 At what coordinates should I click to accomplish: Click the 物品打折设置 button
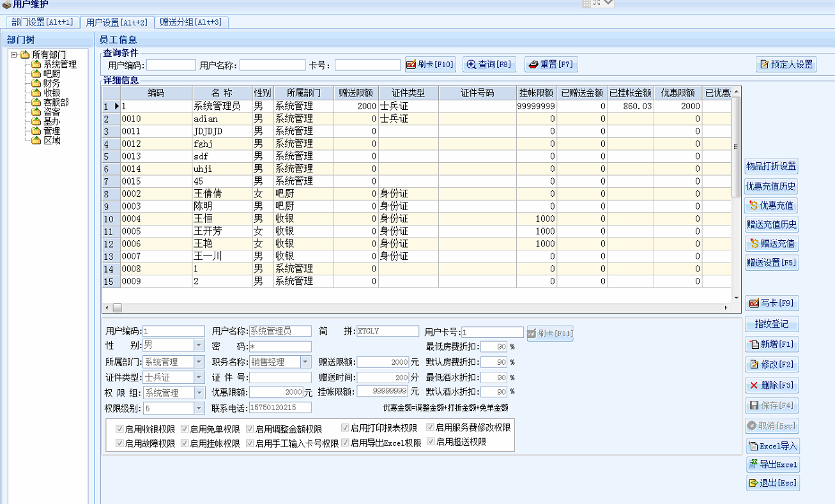coord(771,166)
